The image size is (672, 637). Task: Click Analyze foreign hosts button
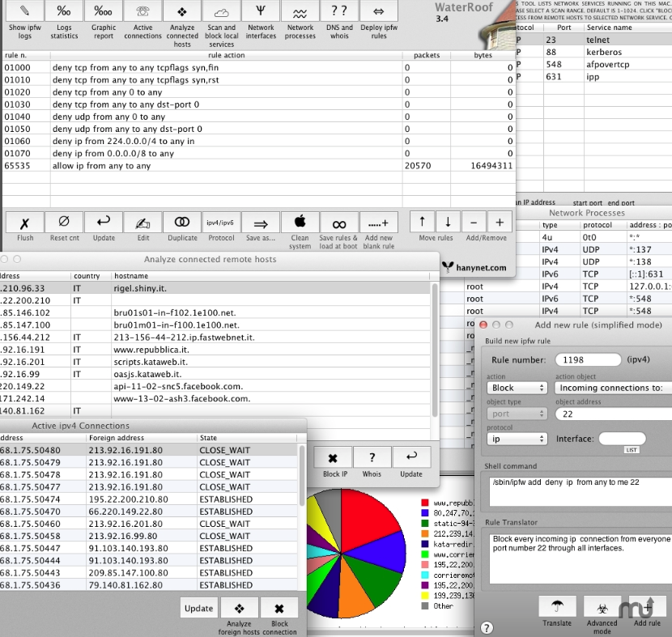239,609
